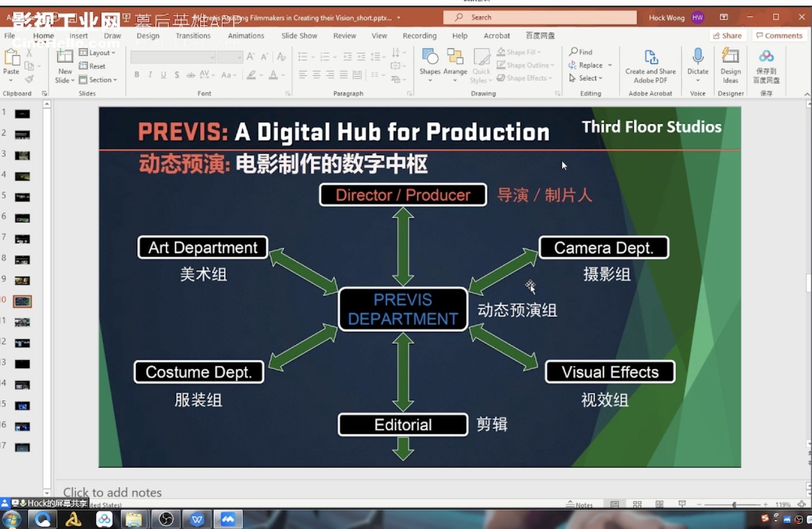812x529 pixels.
Task: Click the Find magnifier tool
Action: (581, 52)
